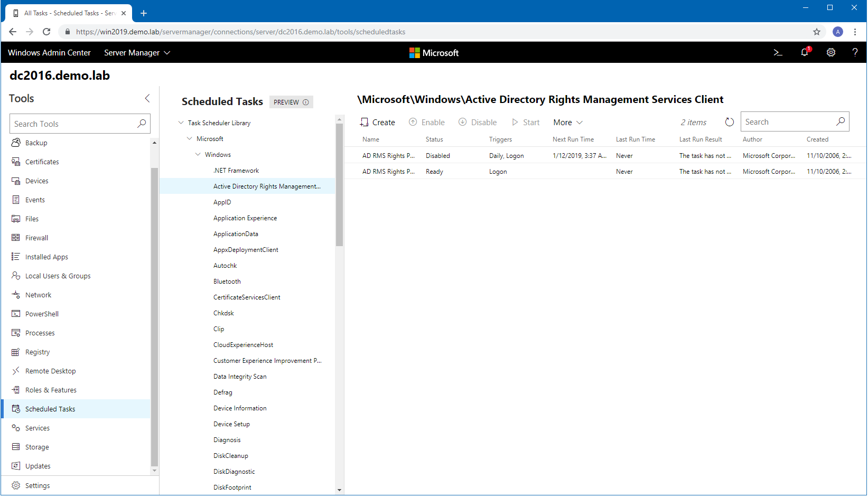
Task: Click the help question mark icon
Action: (x=855, y=52)
